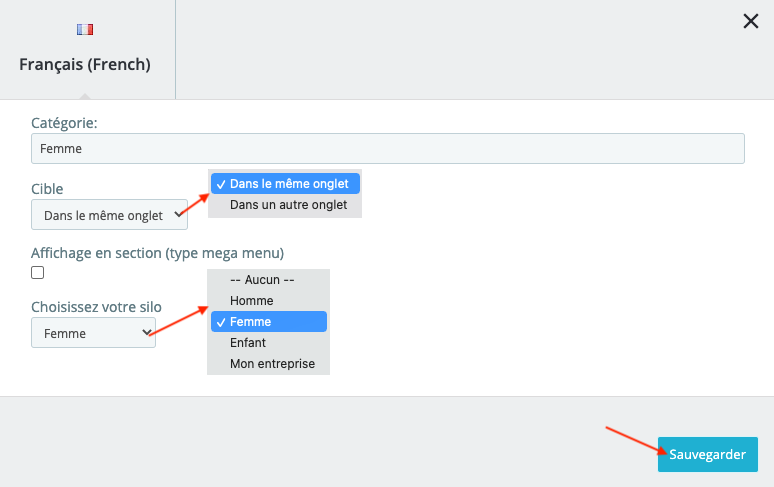The width and height of the screenshot is (774, 487).
Task: Select Homme in the silo list
Action: [x=251, y=301]
